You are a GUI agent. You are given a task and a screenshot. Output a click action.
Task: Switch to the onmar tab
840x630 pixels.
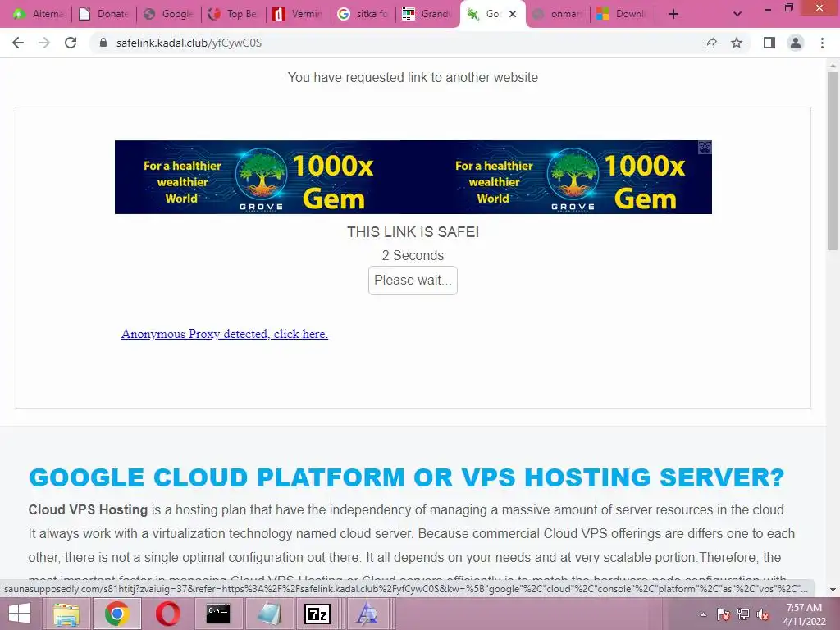pos(558,14)
